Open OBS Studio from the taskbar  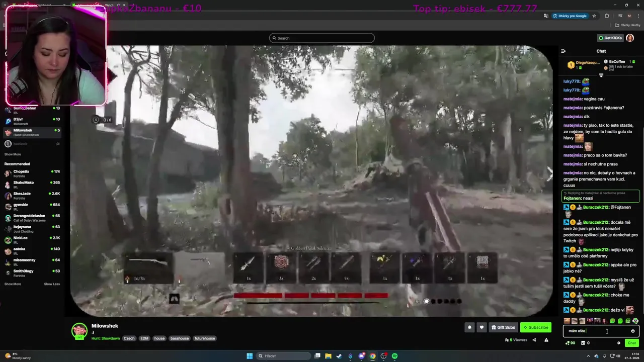[x=383, y=356]
